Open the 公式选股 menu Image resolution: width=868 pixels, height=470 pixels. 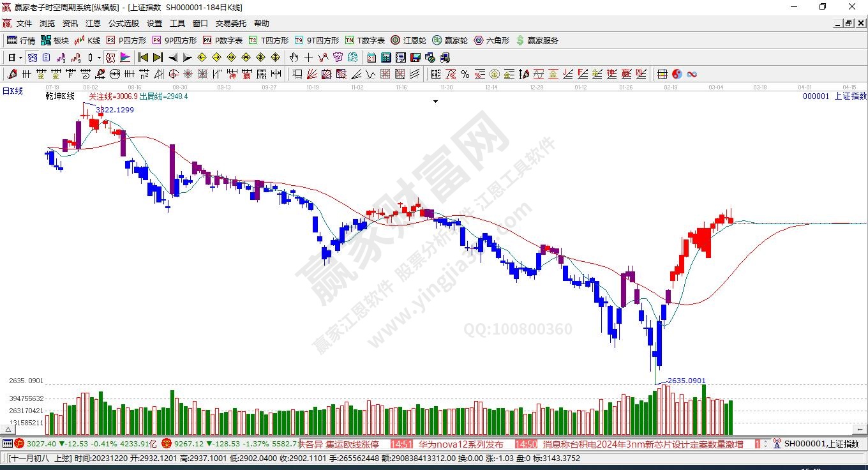tap(123, 24)
